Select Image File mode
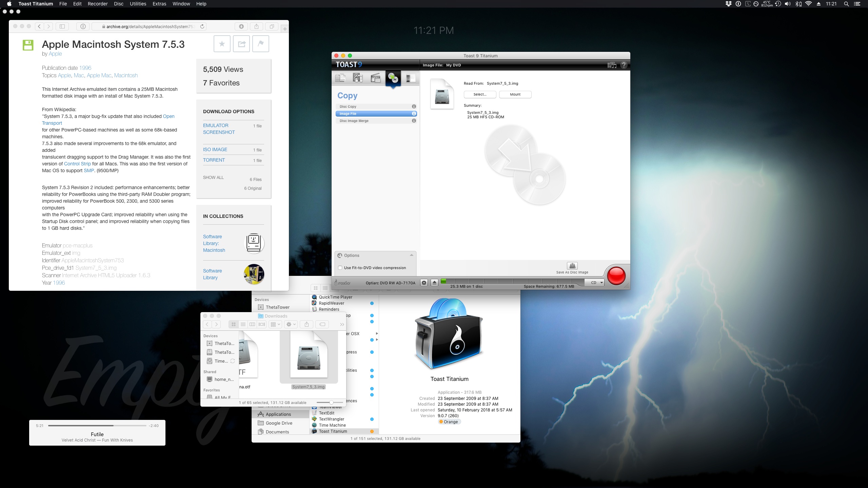 coord(376,114)
